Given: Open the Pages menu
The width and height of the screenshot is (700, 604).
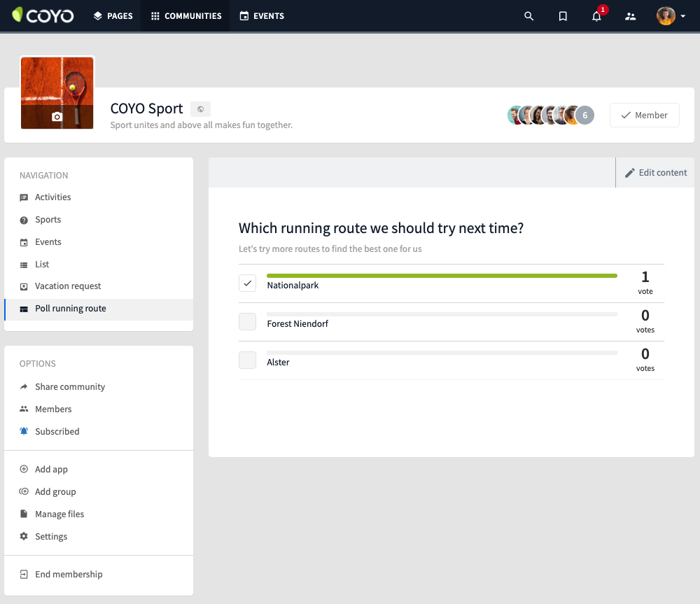Looking at the screenshot, I should pos(113,15).
